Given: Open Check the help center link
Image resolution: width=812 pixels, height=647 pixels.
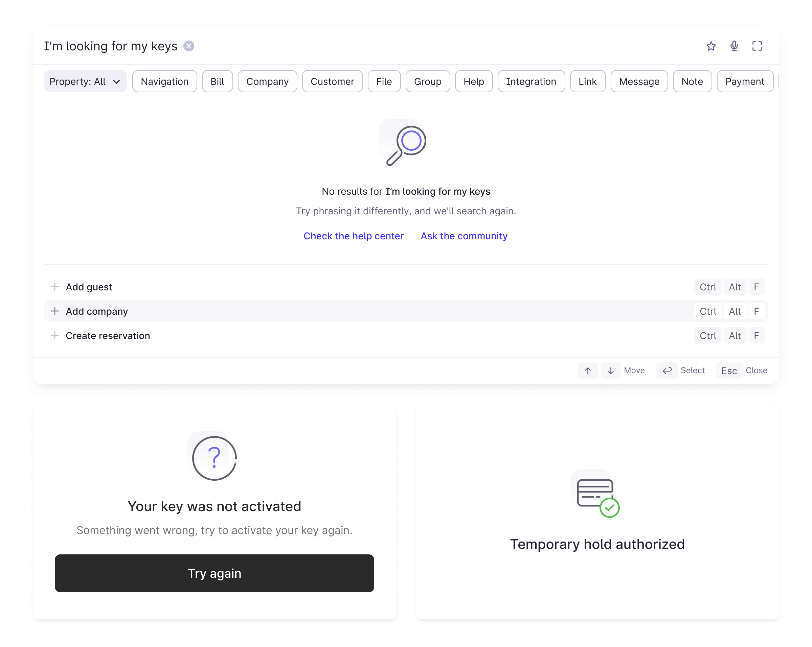Looking at the screenshot, I should (353, 236).
